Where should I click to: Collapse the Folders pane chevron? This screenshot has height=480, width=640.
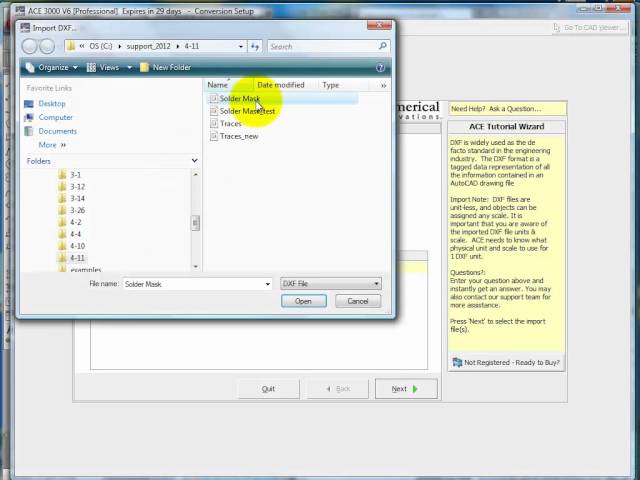(x=195, y=161)
